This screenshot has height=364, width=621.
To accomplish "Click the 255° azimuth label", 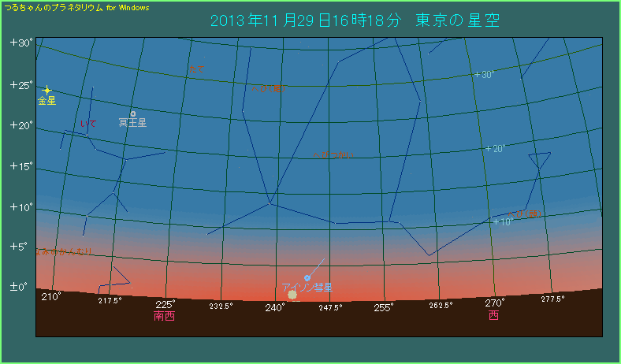I will [383, 307].
